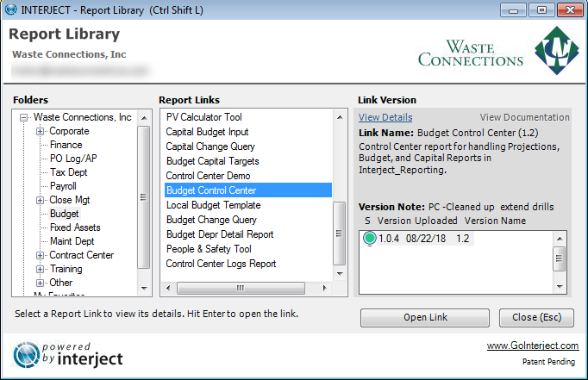This screenshot has height=380, width=588.
Task: Click the Open Link button
Action: pyautogui.click(x=425, y=318)
